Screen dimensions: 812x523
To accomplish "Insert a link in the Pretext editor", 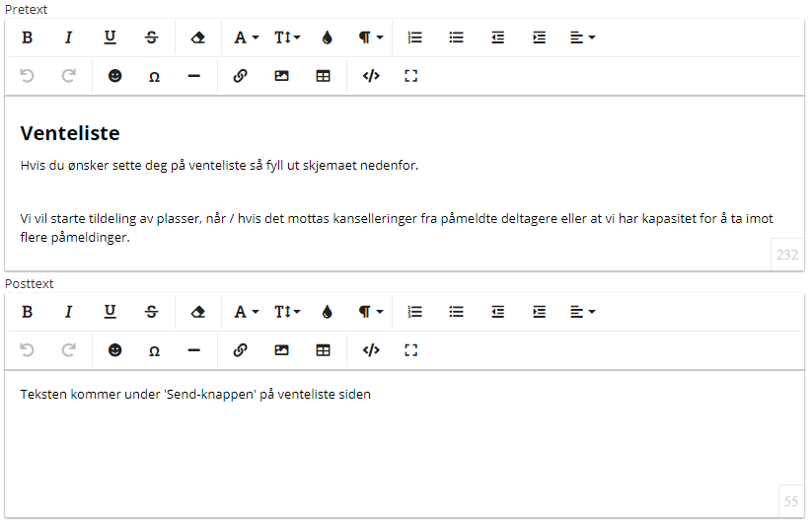I will [x=240, y=76].
